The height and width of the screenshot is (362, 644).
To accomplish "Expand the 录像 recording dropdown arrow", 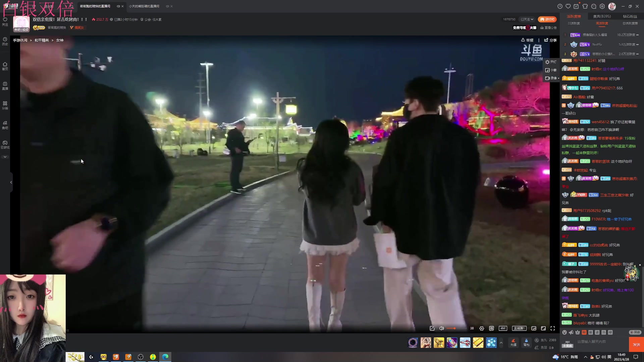I will tap(558, 78).
